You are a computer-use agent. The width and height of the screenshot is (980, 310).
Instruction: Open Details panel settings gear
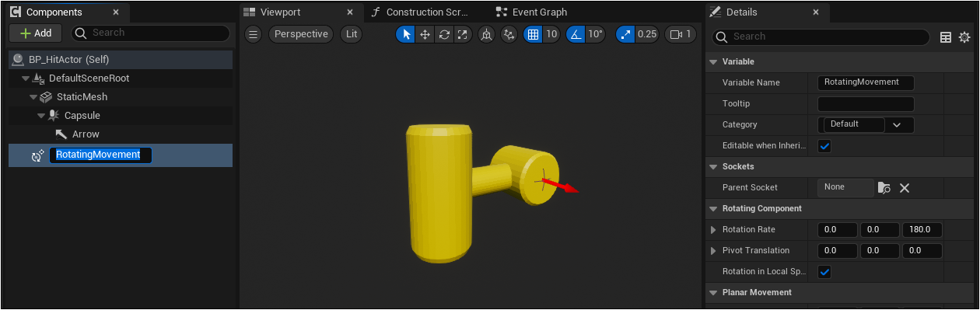click(x=964, y=37)
